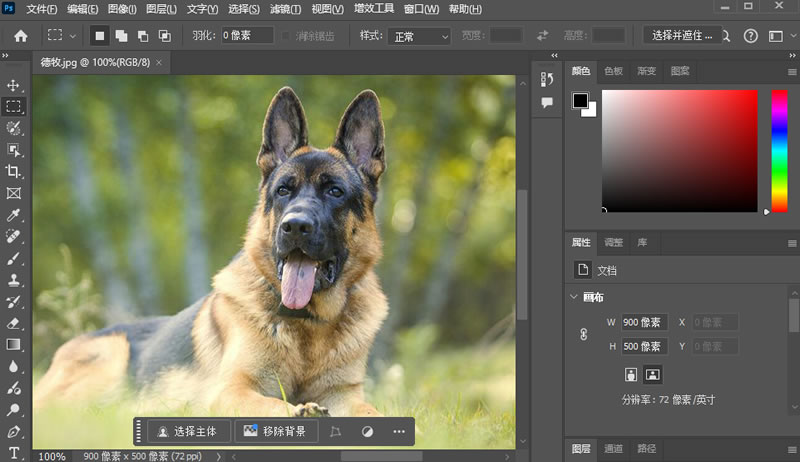The width and height of the screenshot is (800, 462).
Task: Open the 滤镜(T) menu
Action: pyautogui.click(x=285, y=9)
